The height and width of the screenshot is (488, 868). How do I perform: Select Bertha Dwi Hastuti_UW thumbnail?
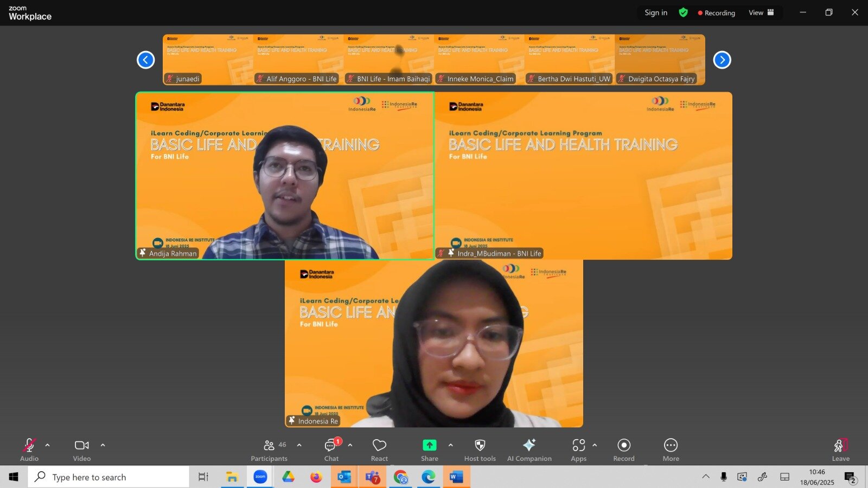(570, 60)
